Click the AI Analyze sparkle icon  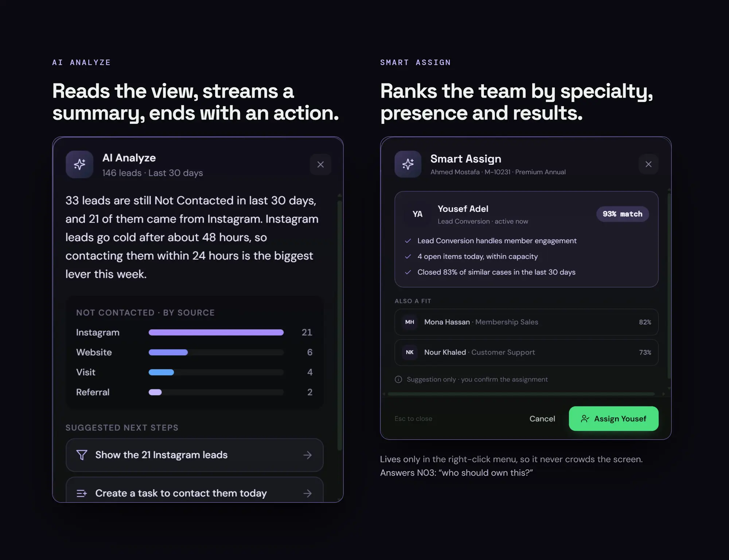click(79, 164)
